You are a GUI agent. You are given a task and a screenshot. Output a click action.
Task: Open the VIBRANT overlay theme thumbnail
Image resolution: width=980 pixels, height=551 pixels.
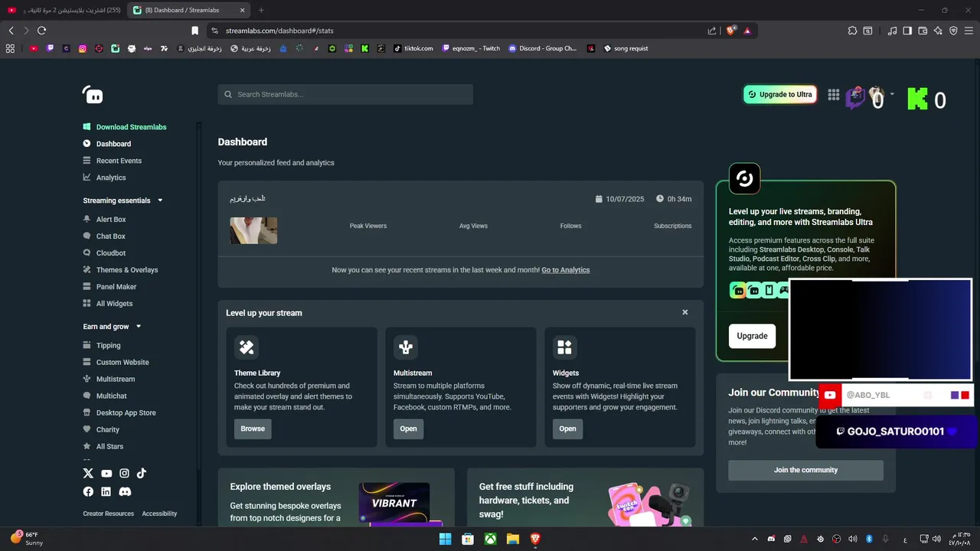394,504
